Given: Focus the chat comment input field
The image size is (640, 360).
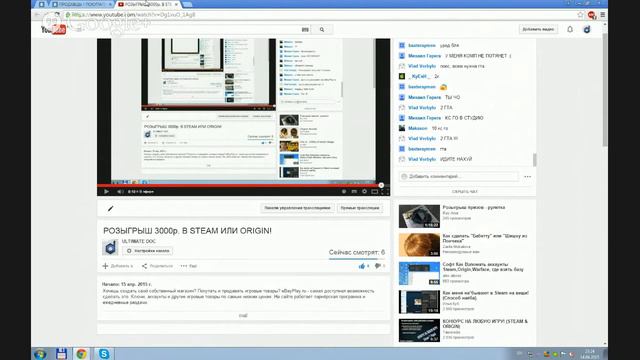Looking at the screenshot, I should coord(459,176).
